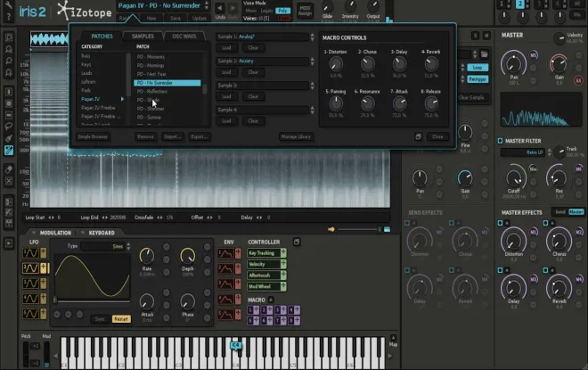Toggle Master Reverb effect enable
The height and width of the screenshot is (370, 588).
(545, 270)
